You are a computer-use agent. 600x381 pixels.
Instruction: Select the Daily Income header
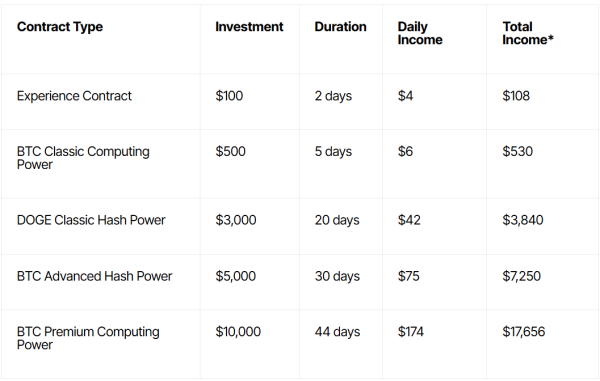point(420,33)
